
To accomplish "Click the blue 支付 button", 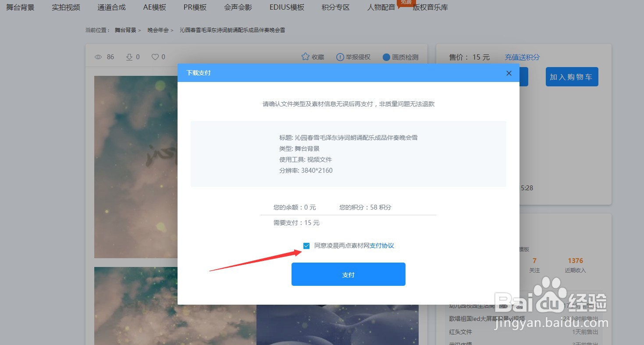I will (349, 274).
